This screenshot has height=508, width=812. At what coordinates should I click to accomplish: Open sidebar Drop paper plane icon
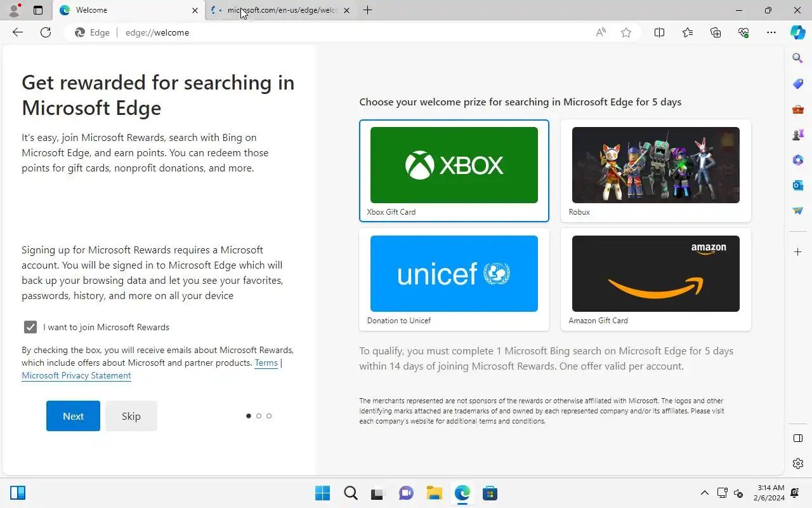798,211
